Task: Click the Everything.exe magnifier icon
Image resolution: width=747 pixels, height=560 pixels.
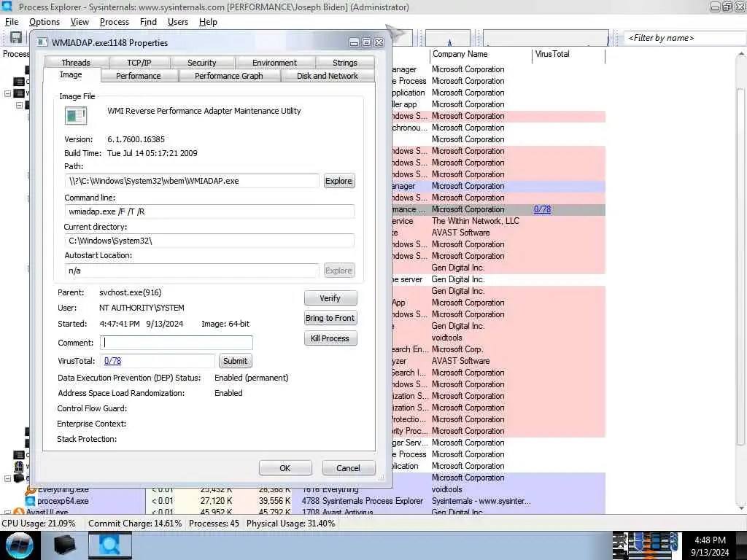Action: pyautogui.click(x=31, y=489)
